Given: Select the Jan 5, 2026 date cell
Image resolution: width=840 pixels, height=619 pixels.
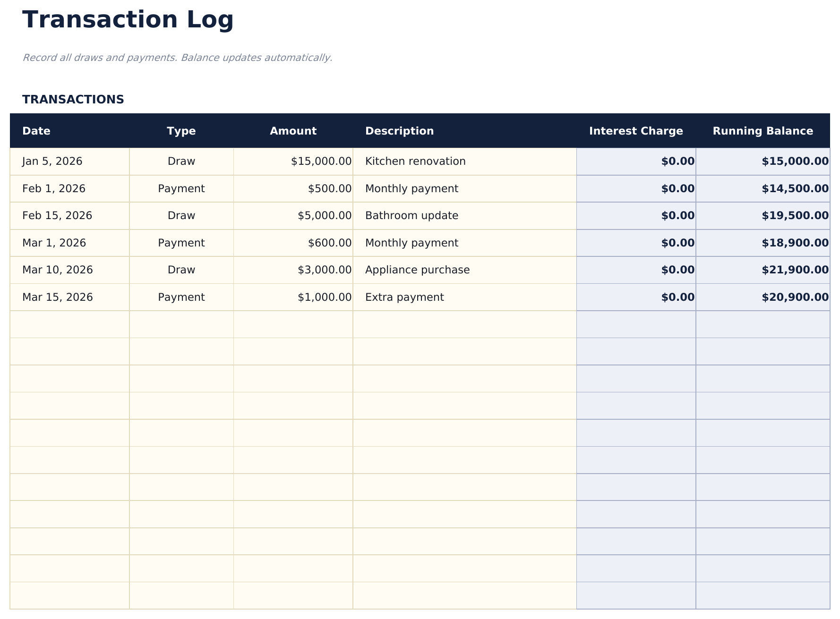Looking at the screenshot, I should pyautogui.click(x=51, y=161).
